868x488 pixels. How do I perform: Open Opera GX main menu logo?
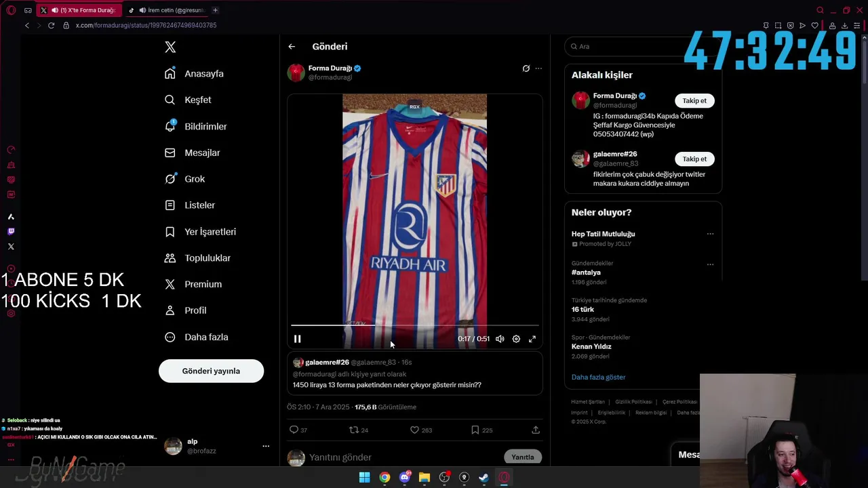pos(11,10)
